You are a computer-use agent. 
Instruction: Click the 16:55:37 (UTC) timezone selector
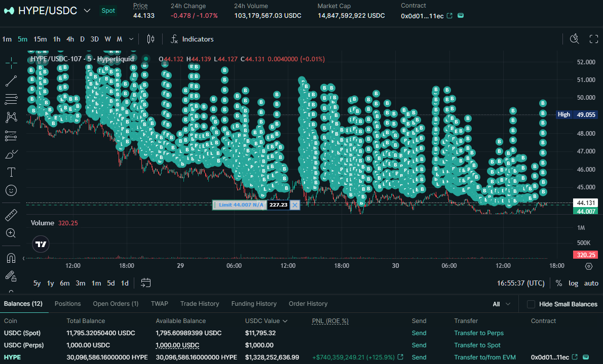point(521,284)
